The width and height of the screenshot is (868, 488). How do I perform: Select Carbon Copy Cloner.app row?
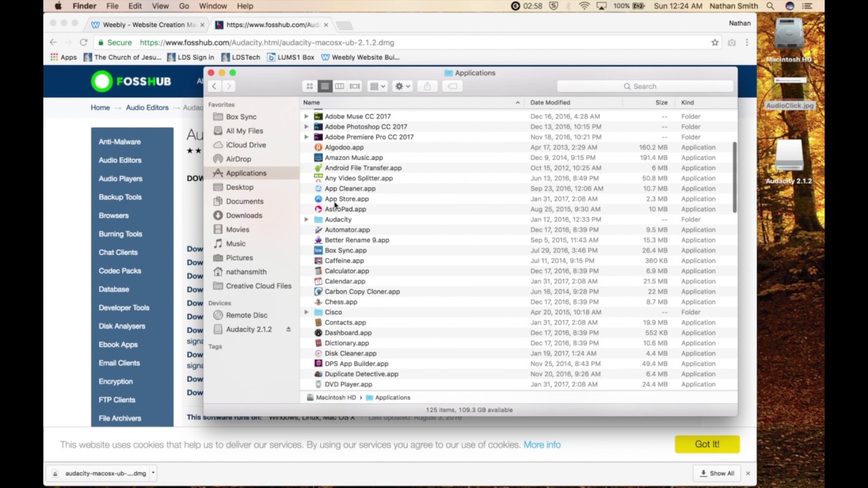coord(518,291)
